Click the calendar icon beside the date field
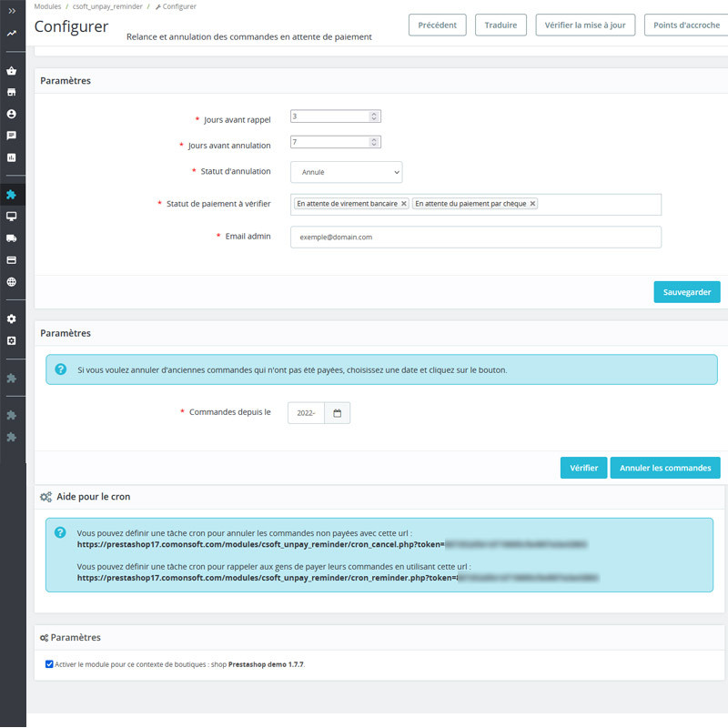Screen dimensions: 728x728 tap(337, 413)
